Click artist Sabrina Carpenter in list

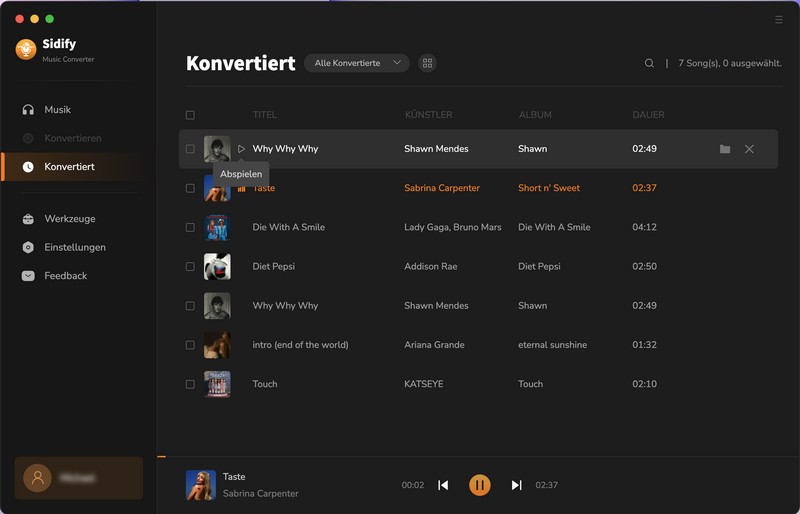442,188
